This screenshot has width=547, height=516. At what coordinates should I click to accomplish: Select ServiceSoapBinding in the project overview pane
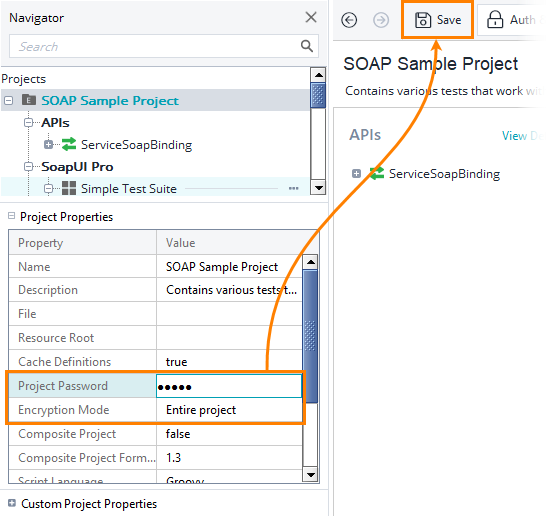[x=444, y=174]
